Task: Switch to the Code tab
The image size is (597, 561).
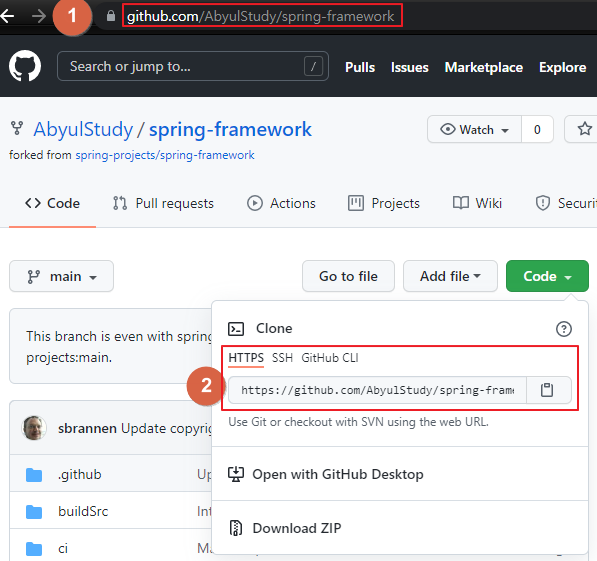Action: [53, 203]
